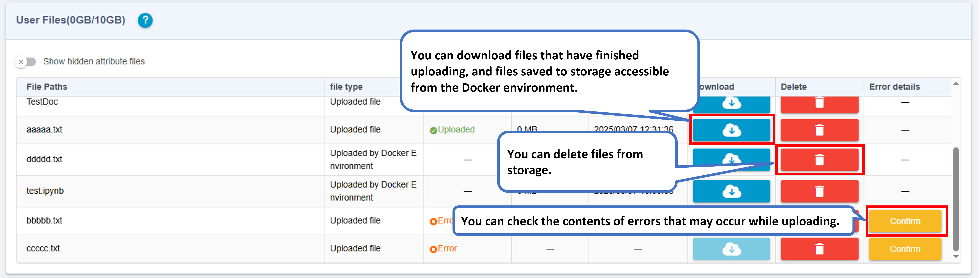
Task: Click the disabled download for ccccc.txt
Action: coord(731,249)
